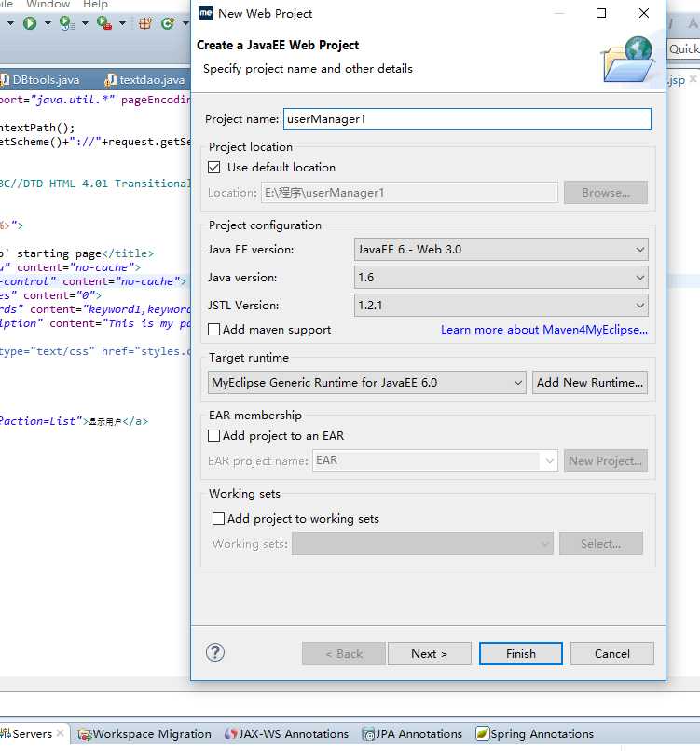Enable Add maven support checkbox
Screen dimensions: 700x751
coord(214,330)
